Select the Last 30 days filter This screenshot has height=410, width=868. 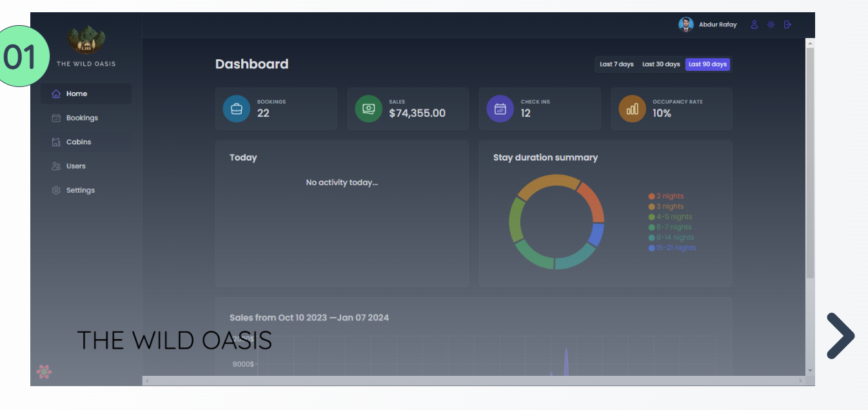coord(661,64)
